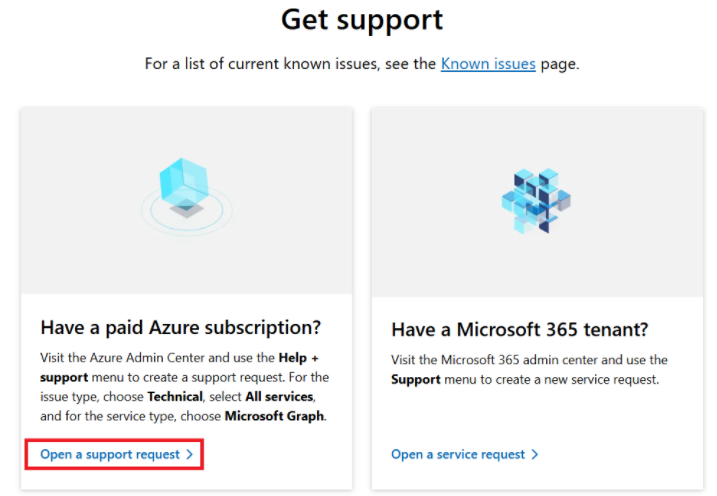Click the Azure card image area
This screenshot has width=717, height=496.
(187, 201)
